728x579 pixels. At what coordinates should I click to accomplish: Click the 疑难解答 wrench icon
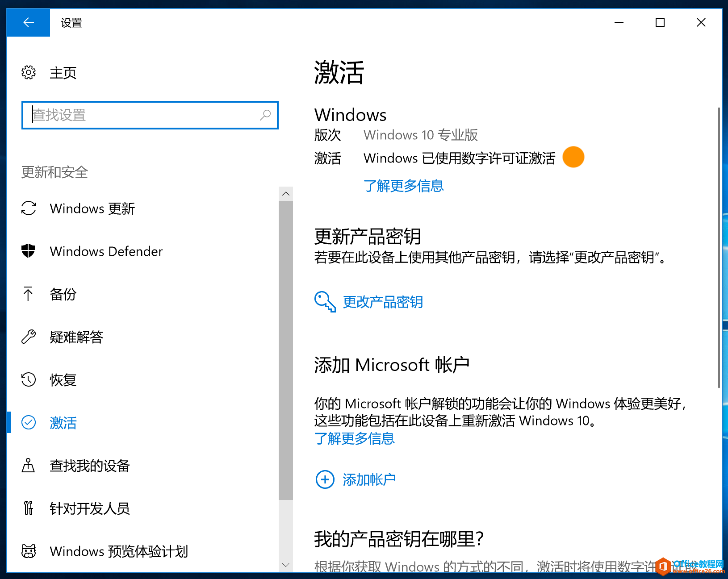pyautogui.click(x=29, y=337)
